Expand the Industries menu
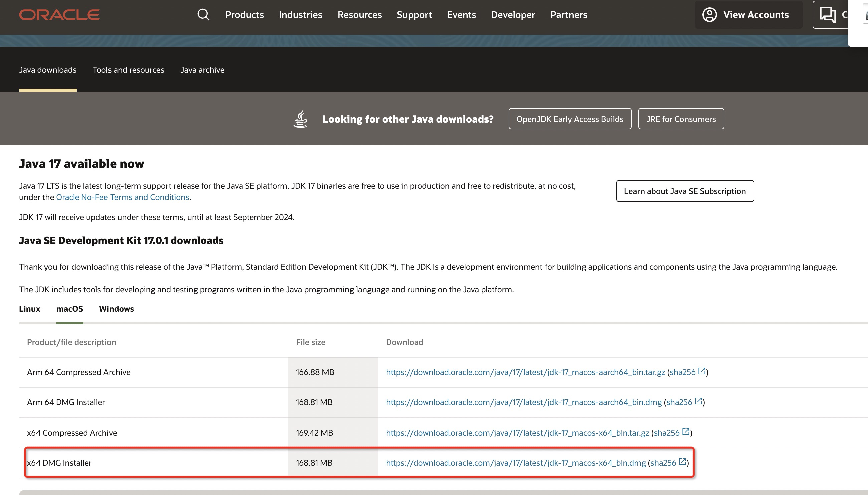Viewport: 868px width, 495px height. 300,14
